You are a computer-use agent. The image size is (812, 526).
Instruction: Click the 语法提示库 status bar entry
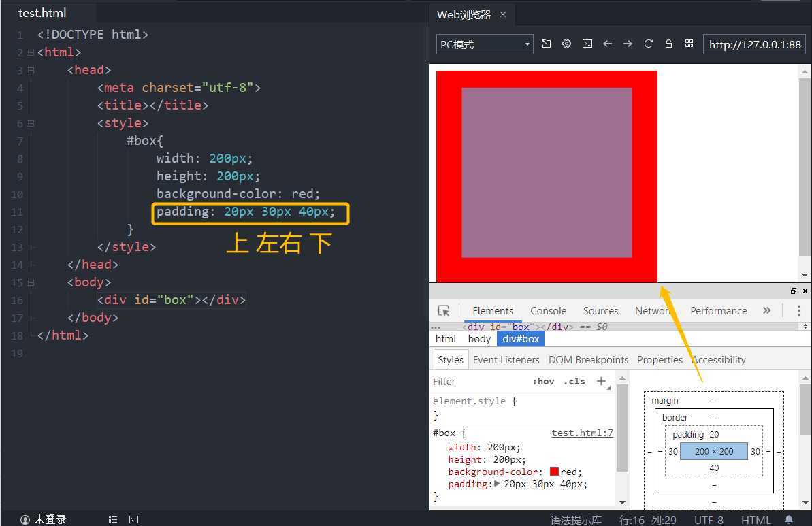coord(576,520)
